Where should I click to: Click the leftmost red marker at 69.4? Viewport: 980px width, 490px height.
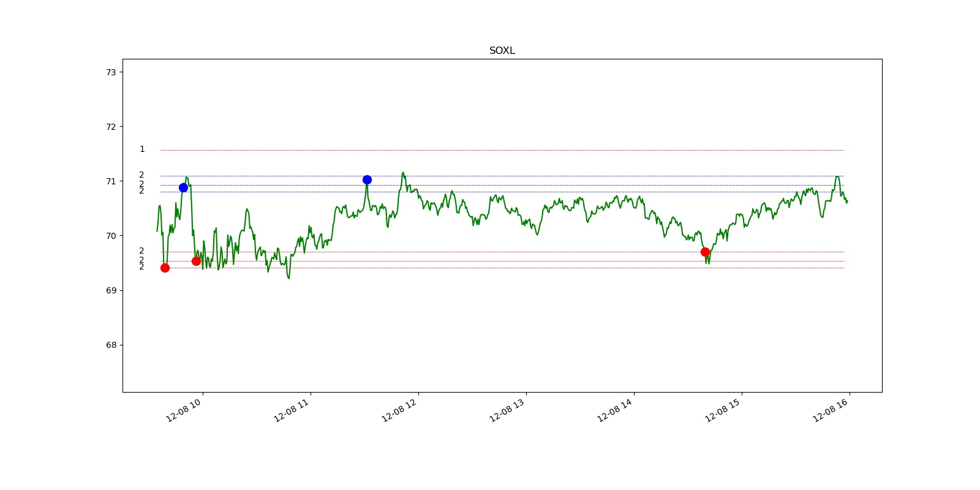click(165, 268)
